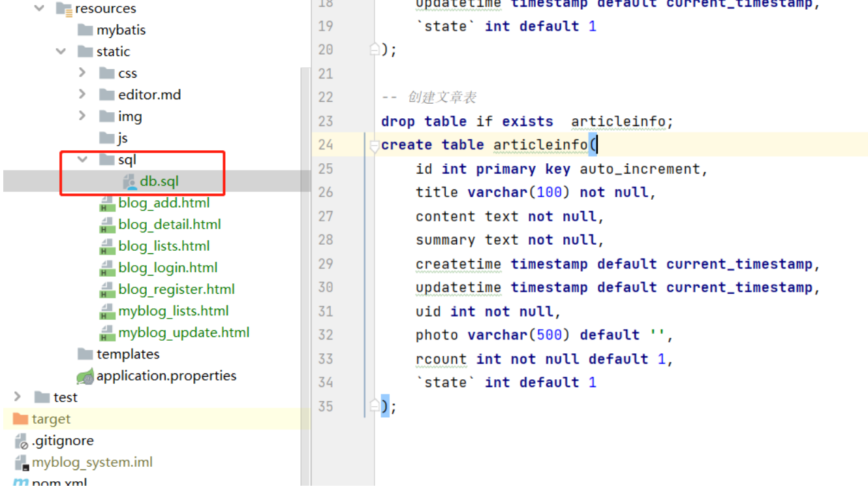868x489 pixels.
Task: Click the img folder icon
Action: (x=106, y=116)
